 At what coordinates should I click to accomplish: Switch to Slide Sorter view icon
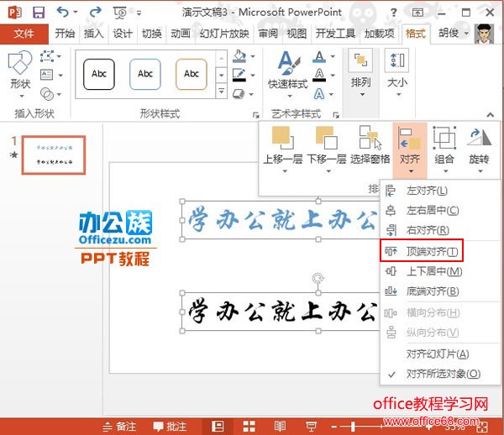[249, 427]
